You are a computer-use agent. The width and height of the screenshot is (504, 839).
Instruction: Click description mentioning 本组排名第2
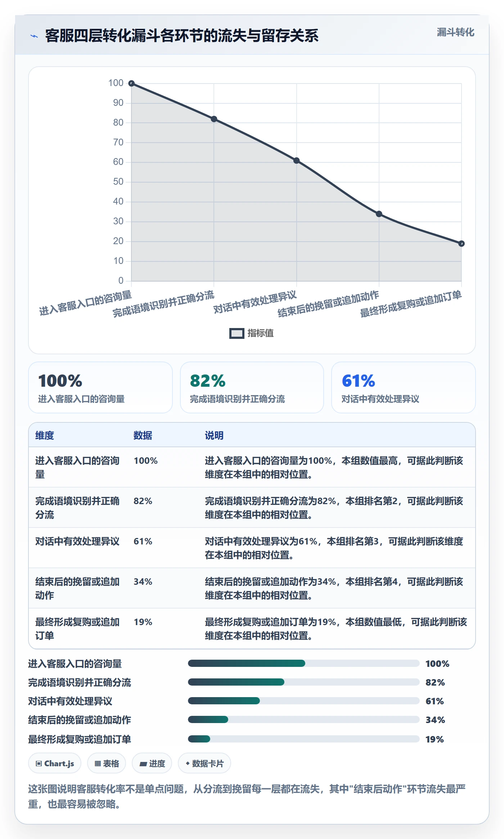[x=334, y=508]
